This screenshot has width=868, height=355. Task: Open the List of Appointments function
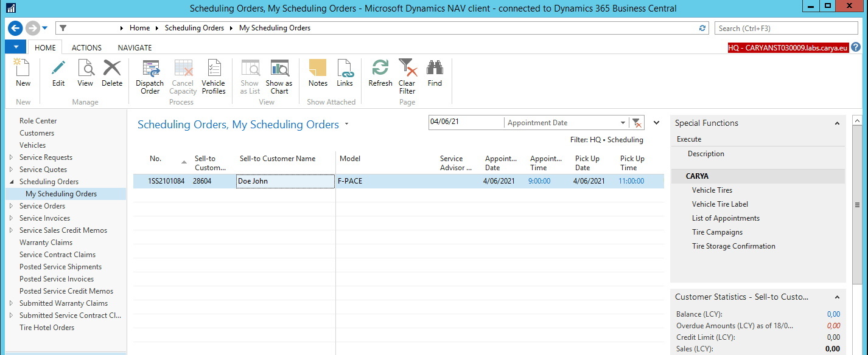click(726, 218)
